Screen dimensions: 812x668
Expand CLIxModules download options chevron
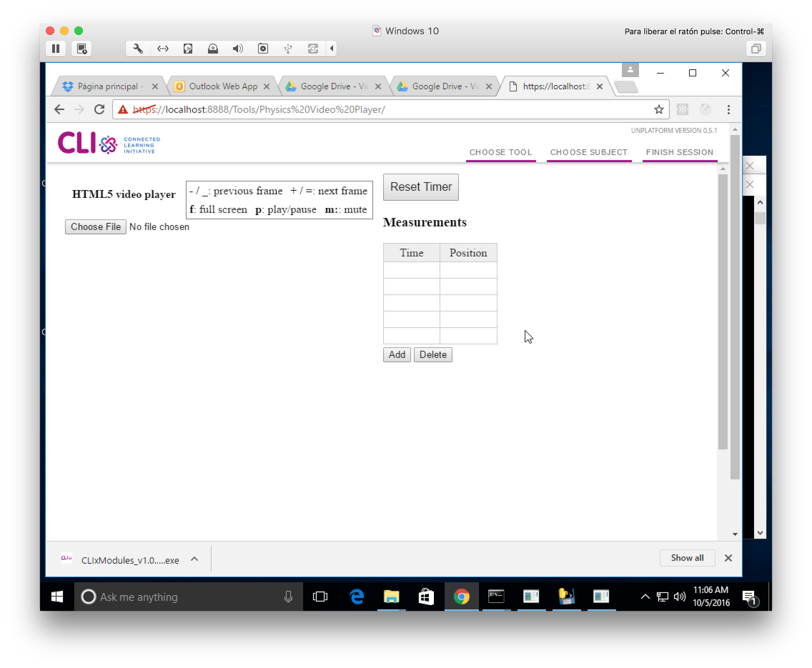point(194,559)
